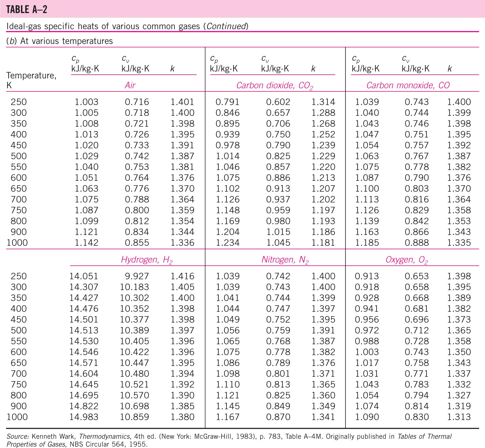Image resolution: width=485 pixels, height=448 pixels.
Task: Click Air k value 1.336 at 1000 K
Action: [183, 242]
